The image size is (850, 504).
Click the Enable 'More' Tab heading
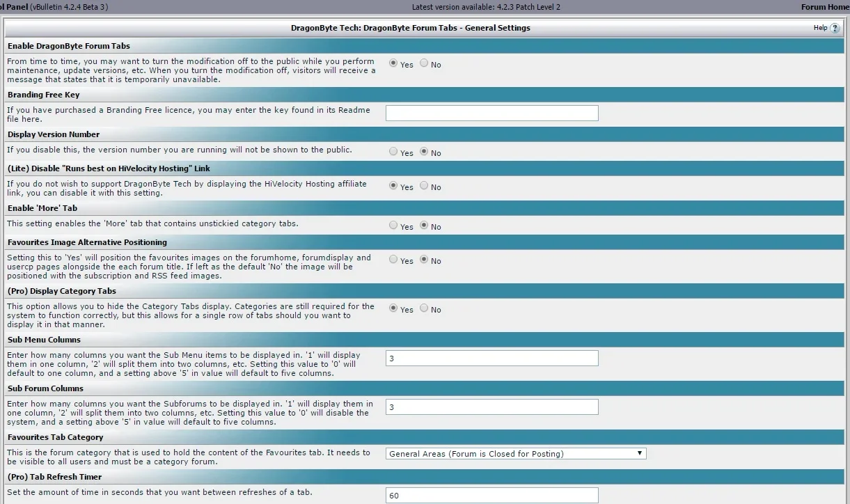click(x=42, y=208)
